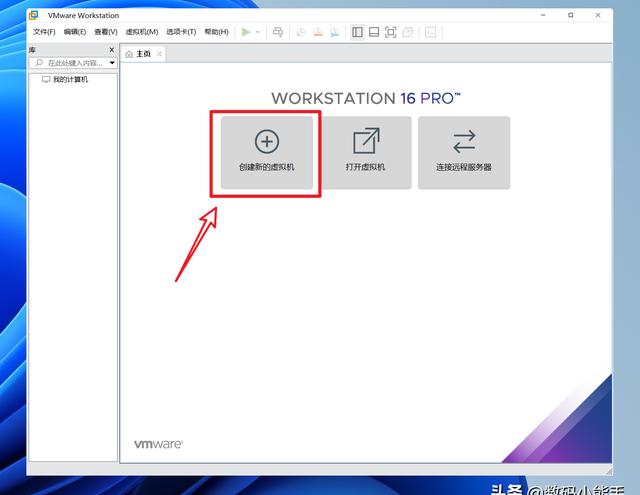Open the 文件(F) menu
The image size is (640, 495).
pos(44,32)
